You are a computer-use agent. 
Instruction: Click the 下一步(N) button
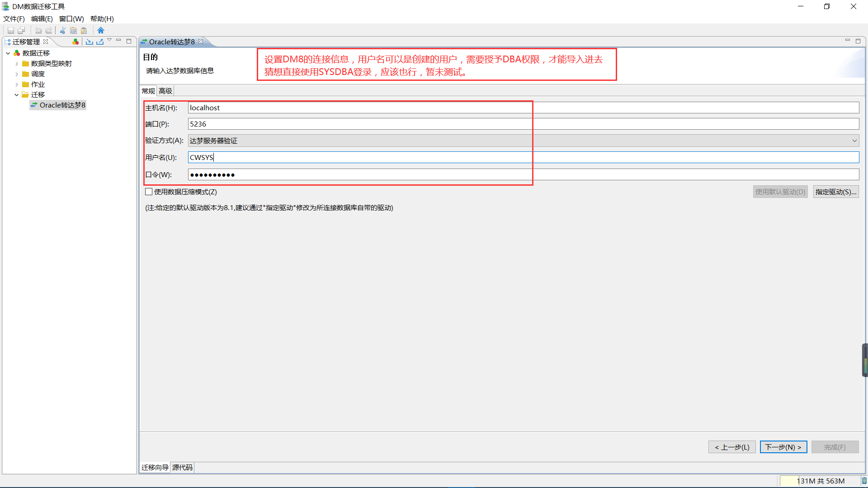[x=783, y=447]
